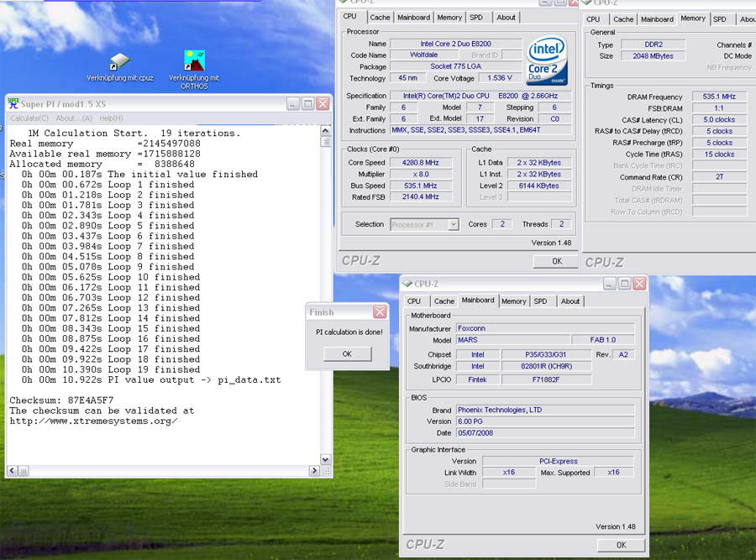
Task: Click the Chipset value P35/G33/G31
Action: tap(546, 354)
